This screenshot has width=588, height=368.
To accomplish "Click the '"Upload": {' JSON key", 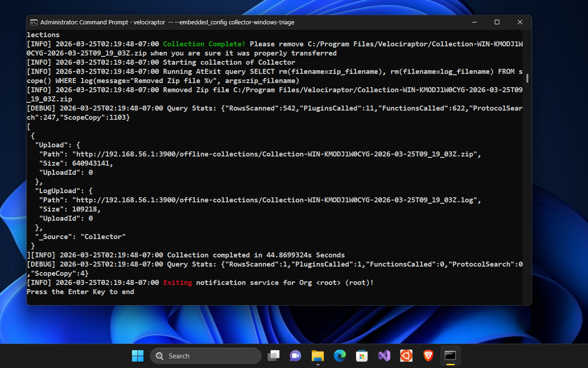I will click(58, 145).
